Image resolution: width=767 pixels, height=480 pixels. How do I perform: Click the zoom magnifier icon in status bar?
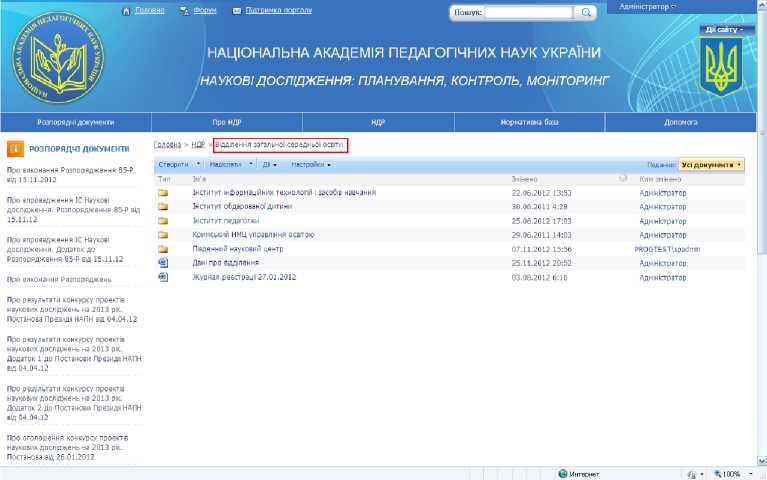tap(718, 474)
